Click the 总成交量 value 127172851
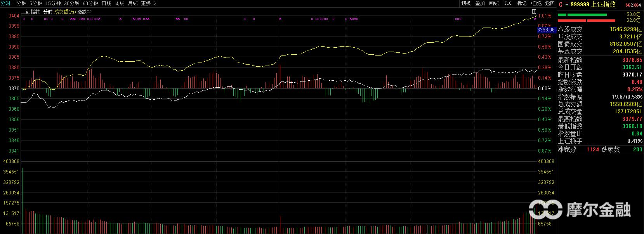The width and height of the screenshot is (644, 234). click(628, 112)
